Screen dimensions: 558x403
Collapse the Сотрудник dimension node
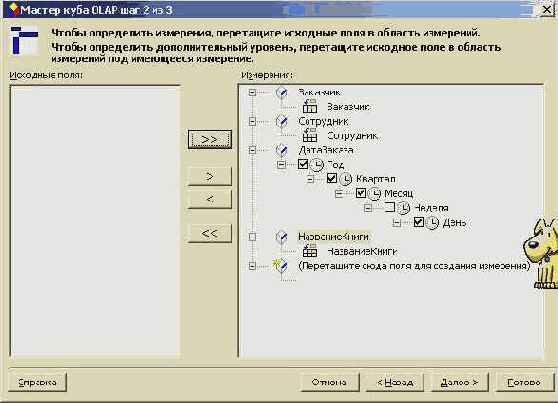coord(252,121)
